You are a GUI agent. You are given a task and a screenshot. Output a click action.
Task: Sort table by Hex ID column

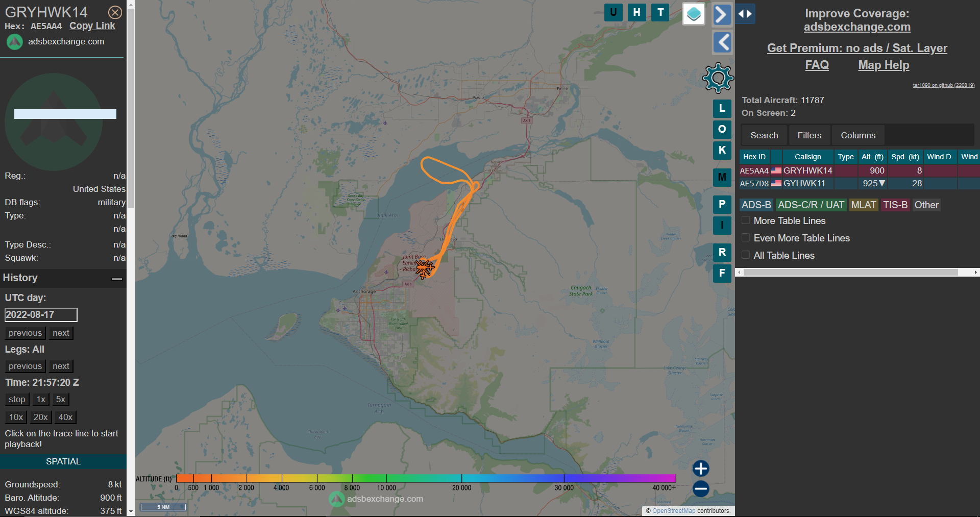[x=754, y=157]
